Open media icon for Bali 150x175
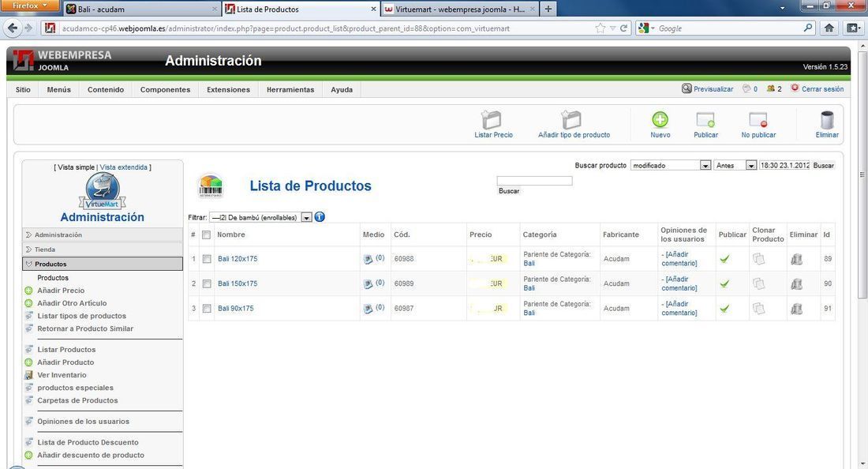 369,284
